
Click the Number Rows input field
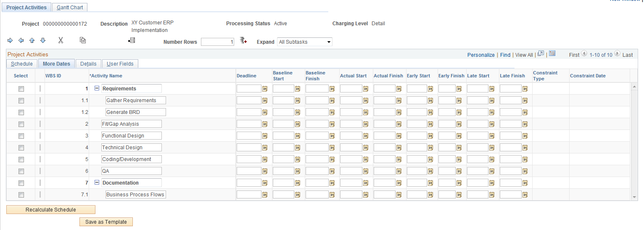point(217,42)
